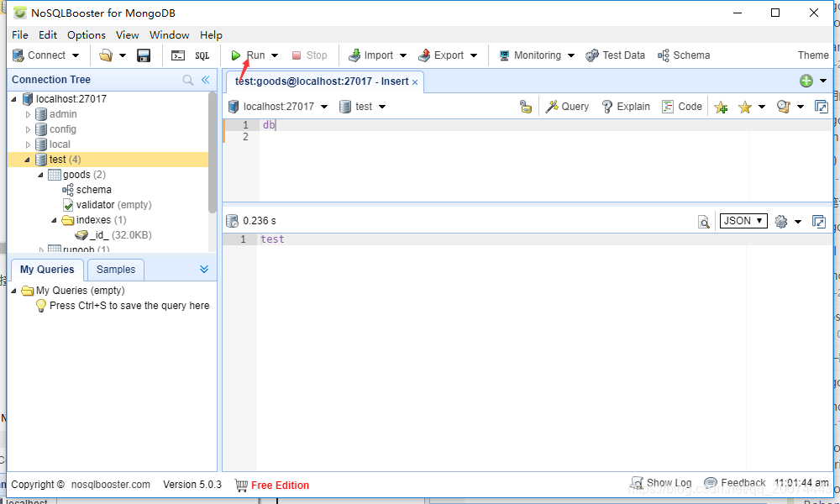Click the Schema toolbar button
This screenshot has height=504, width=840.
pos(684,55)
